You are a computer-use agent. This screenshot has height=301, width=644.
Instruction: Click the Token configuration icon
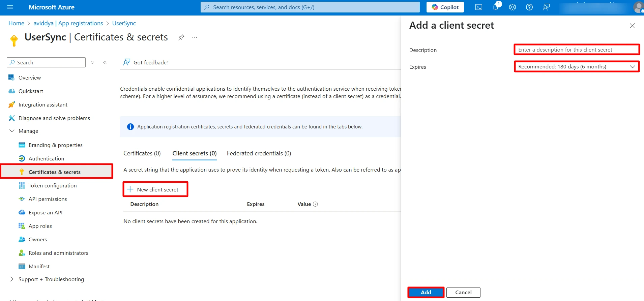(x=22, y=185)
